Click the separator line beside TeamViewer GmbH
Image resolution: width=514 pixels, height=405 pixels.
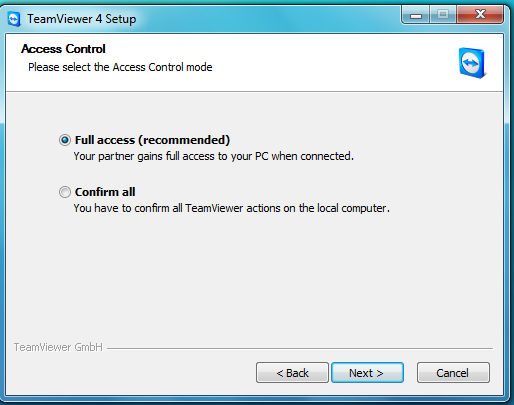click(x=300, y=348)
